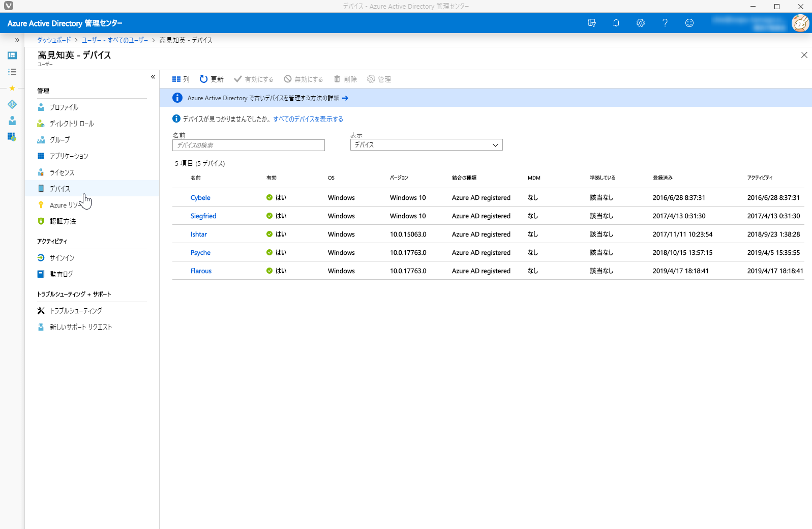This screenshot has width=812, height=529.
Task: Open the notifications bell icon
Action: (x=616, y=23)
